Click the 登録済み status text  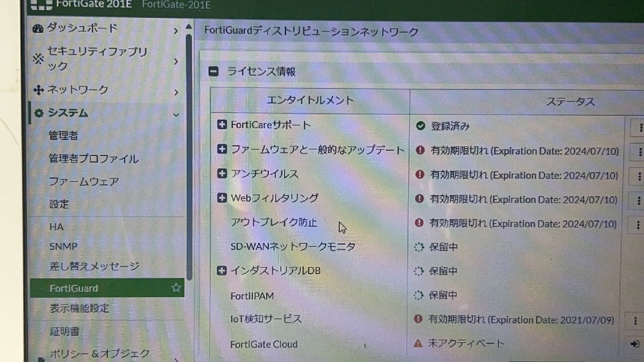[x=450, y=126]
